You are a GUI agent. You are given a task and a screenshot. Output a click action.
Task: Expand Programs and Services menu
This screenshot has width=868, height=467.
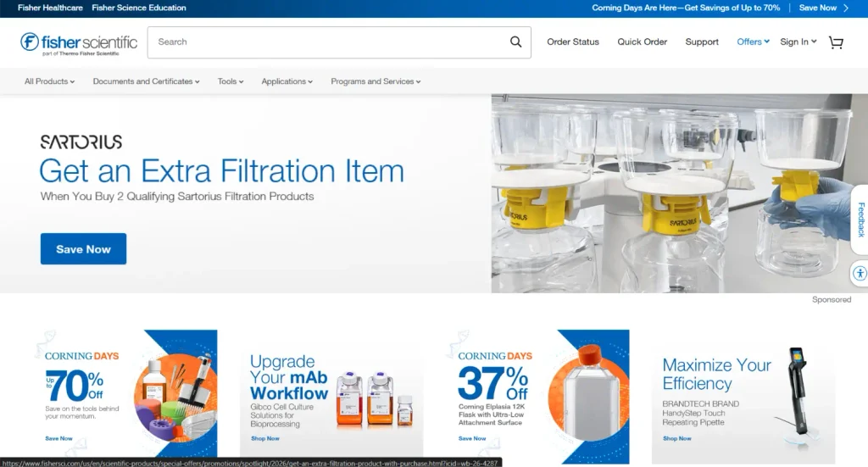[x=376, y=81]
